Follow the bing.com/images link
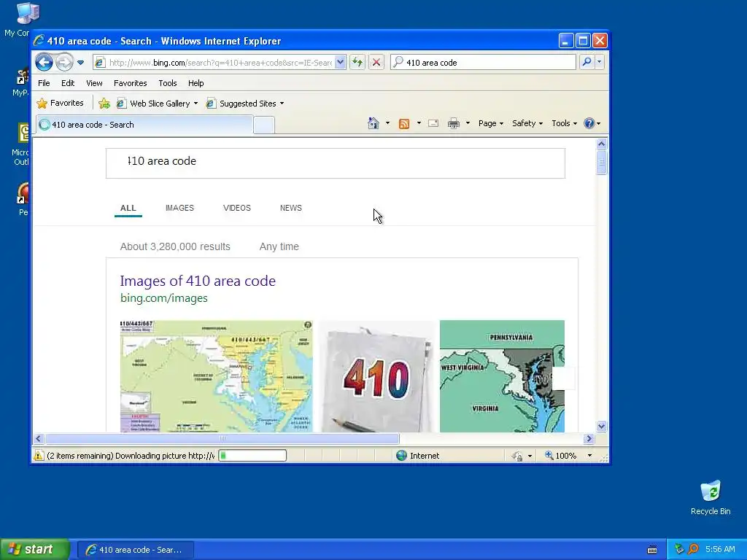 click(x=164, y=298)
